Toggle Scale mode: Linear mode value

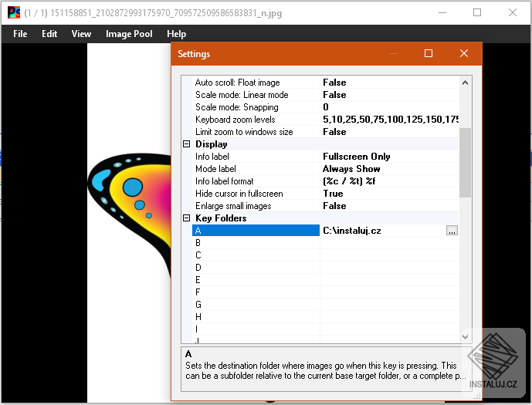tap(389, 95)
